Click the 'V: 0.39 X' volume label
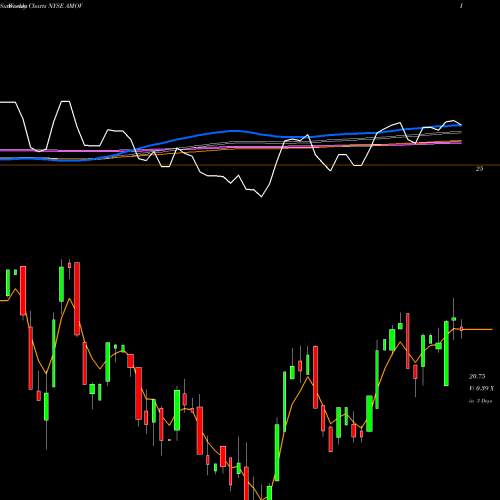The height and width of the screenshot is (500, 500). (482, 388)
